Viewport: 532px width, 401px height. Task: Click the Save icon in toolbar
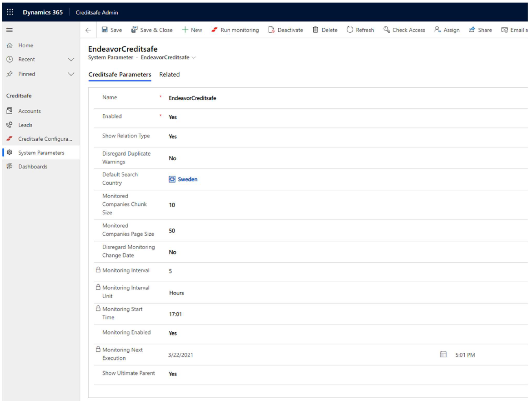point(105,30)
